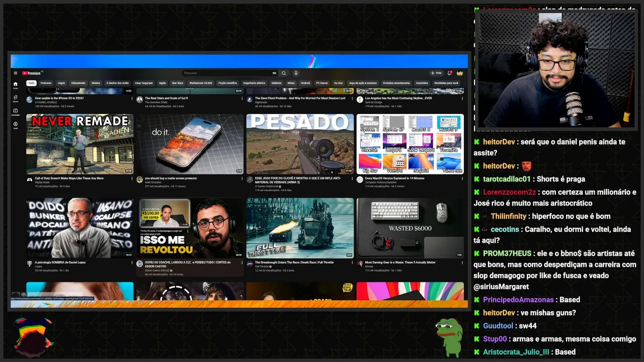The image size is (644, 362).
Task: Click tarotcadilac01 username in chat
Action: click(507, 179)
